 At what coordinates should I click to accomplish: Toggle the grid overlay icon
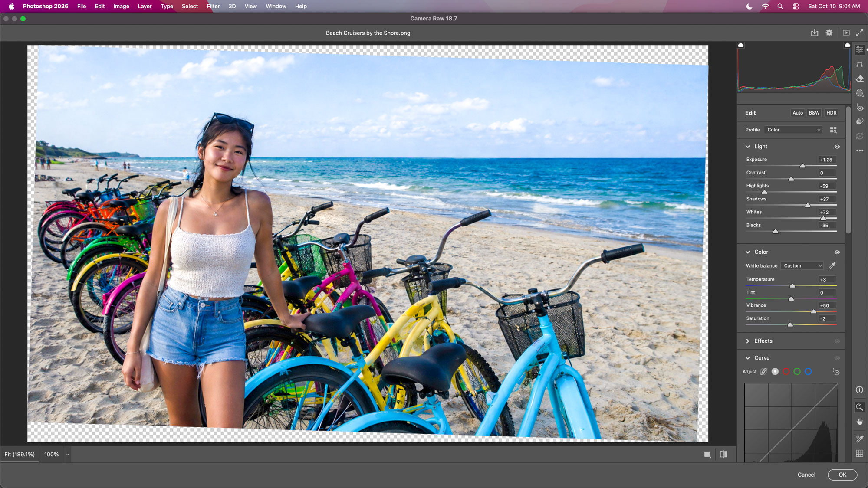[859, 453]
